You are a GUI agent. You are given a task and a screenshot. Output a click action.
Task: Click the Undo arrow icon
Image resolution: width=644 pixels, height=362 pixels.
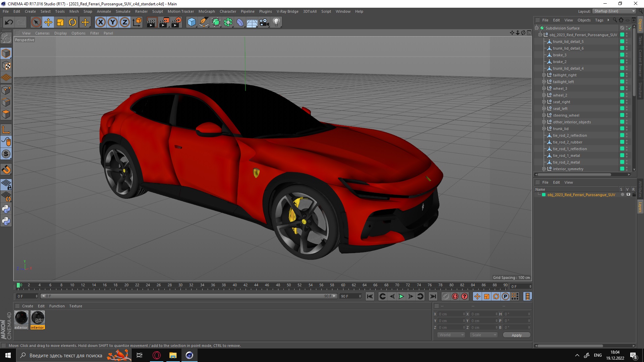click(9, 22)
